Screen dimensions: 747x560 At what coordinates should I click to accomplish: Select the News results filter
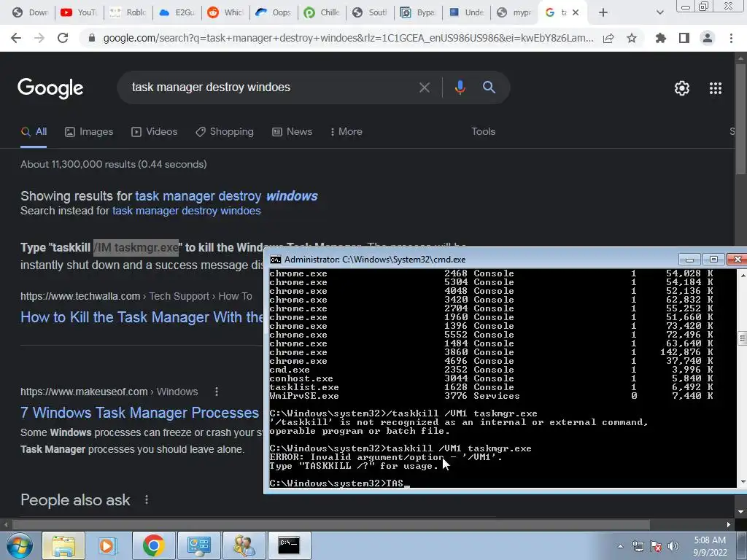(292, 132)
